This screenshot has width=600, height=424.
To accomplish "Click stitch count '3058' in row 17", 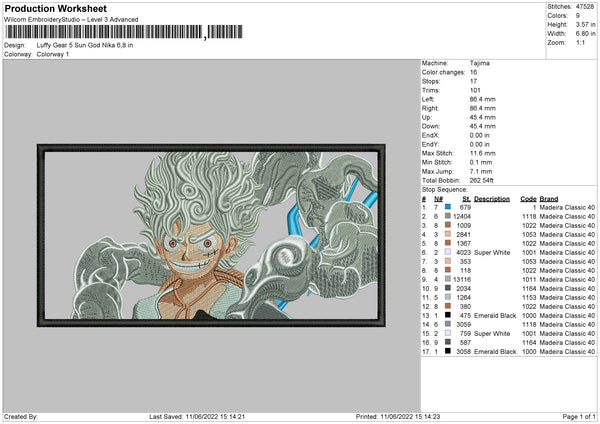I will [x=463, y=351].
